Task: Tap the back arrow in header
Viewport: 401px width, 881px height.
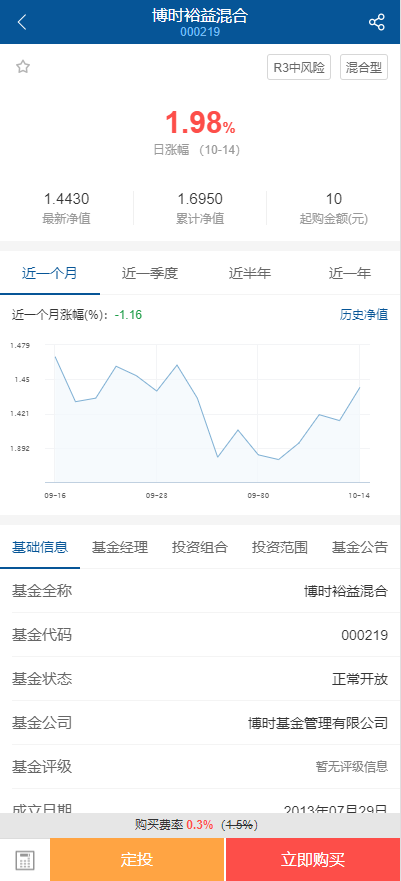Action: [x=22, y=22]
